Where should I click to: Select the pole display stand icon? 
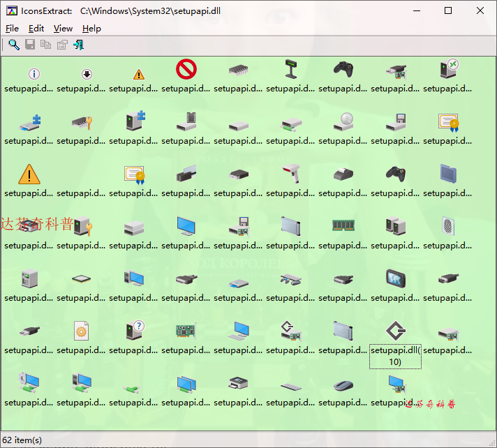coord(291,69)
